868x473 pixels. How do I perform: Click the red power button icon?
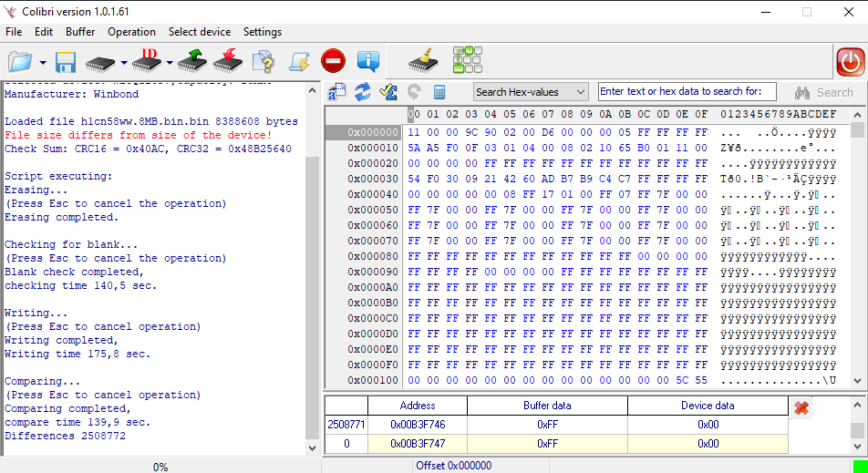850,62
